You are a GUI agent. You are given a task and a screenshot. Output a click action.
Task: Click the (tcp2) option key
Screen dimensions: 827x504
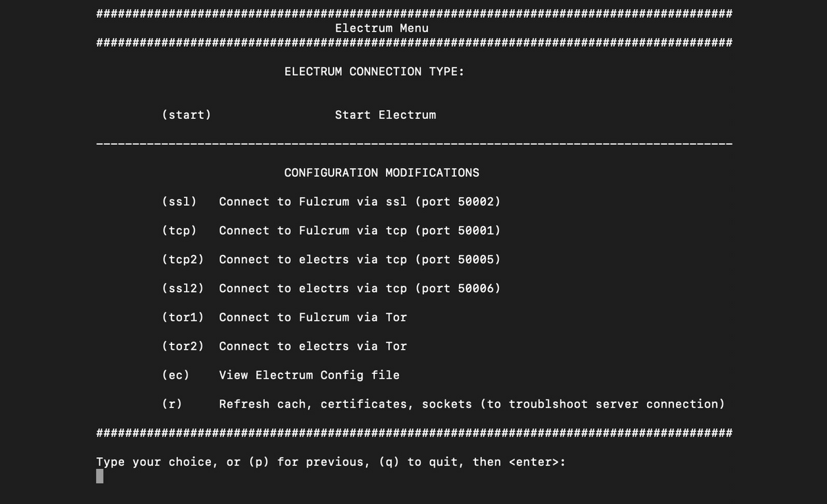183,260
